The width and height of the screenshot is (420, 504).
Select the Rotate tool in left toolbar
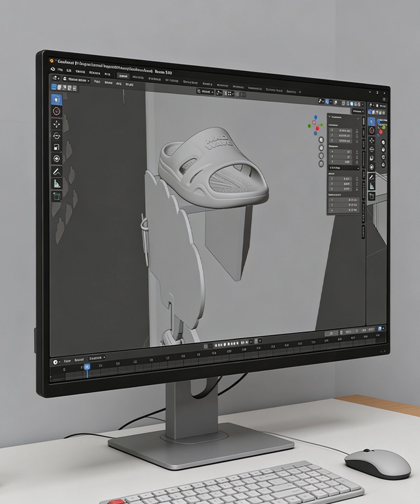pos(57,136)
